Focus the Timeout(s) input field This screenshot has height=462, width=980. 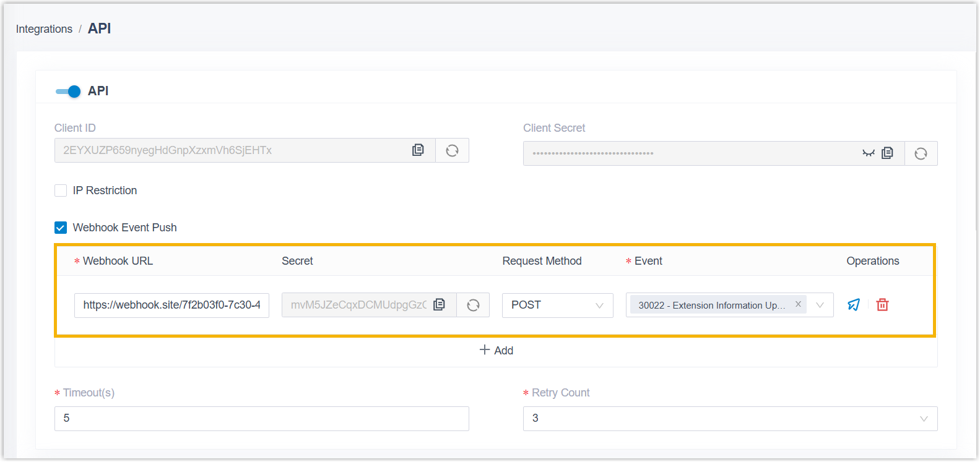(x=261, y=419)
